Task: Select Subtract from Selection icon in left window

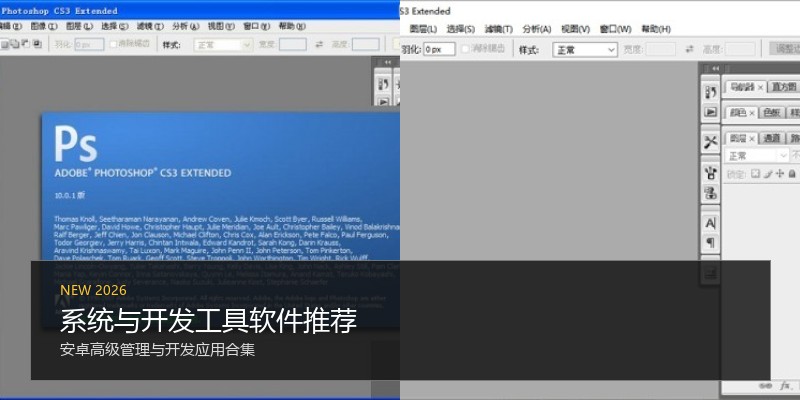Action: coord(26,44)
